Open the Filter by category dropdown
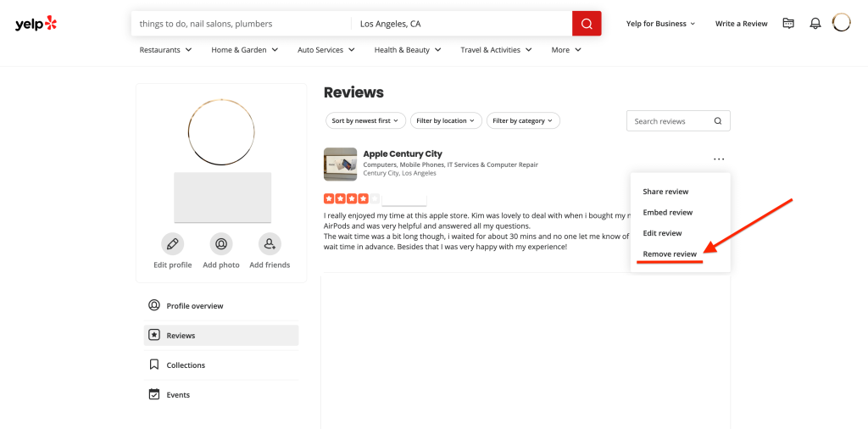Viewport: 868px width, 429px height. [x=522, y=121]
